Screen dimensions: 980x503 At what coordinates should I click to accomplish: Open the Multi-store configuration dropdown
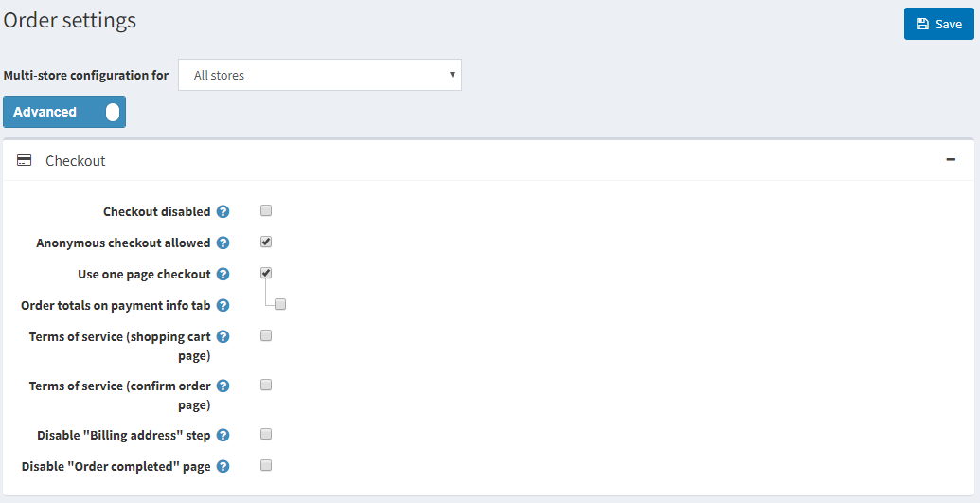(x=320, y=76)
